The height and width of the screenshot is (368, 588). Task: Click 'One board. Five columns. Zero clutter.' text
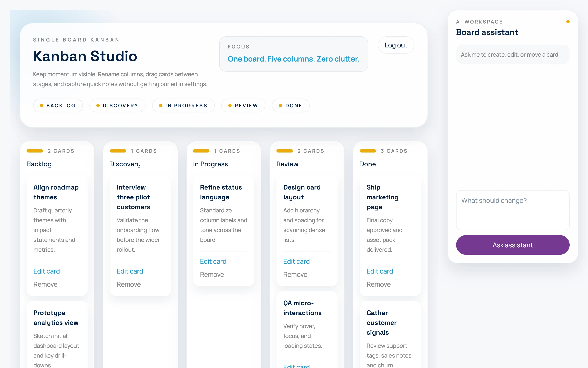tap(294, 59)
